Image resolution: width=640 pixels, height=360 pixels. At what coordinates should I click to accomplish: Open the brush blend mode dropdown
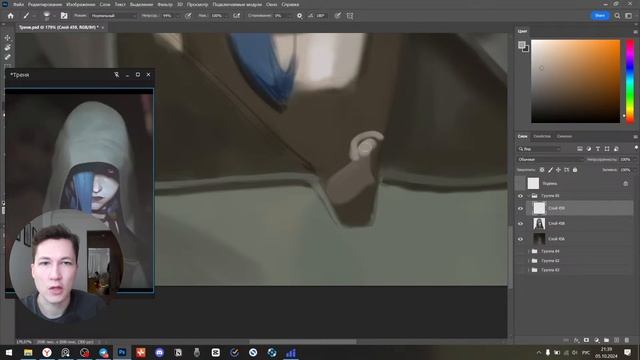click(113, 16)
